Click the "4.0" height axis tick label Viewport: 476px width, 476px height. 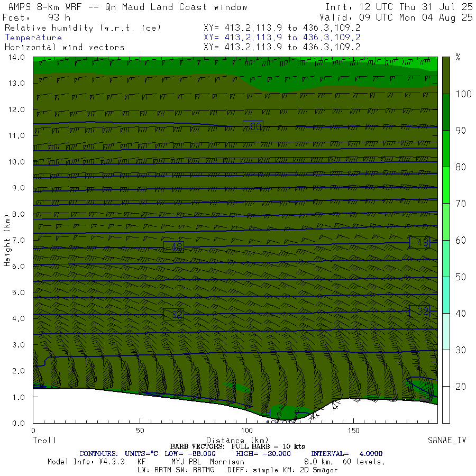tap(19, 318)
